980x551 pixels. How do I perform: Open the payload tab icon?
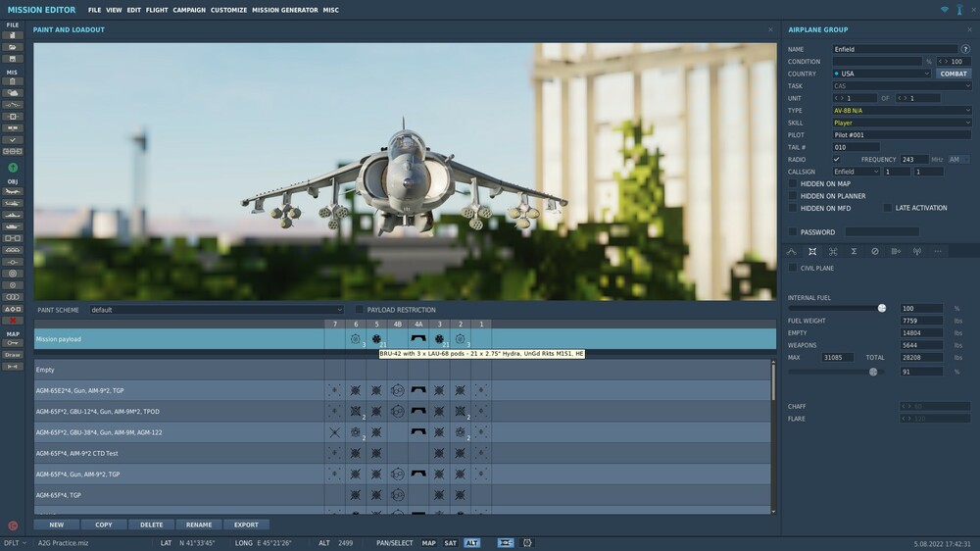pyautogui.click(x=812, y=251)
